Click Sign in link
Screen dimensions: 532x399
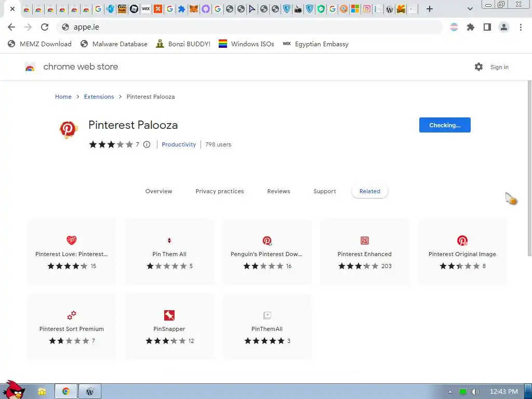coord(499,67)
